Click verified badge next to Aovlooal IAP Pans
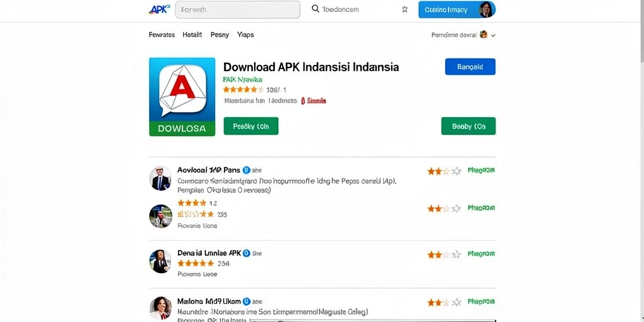Viewport: 644px width, 322px height. [x=247, y=170]
